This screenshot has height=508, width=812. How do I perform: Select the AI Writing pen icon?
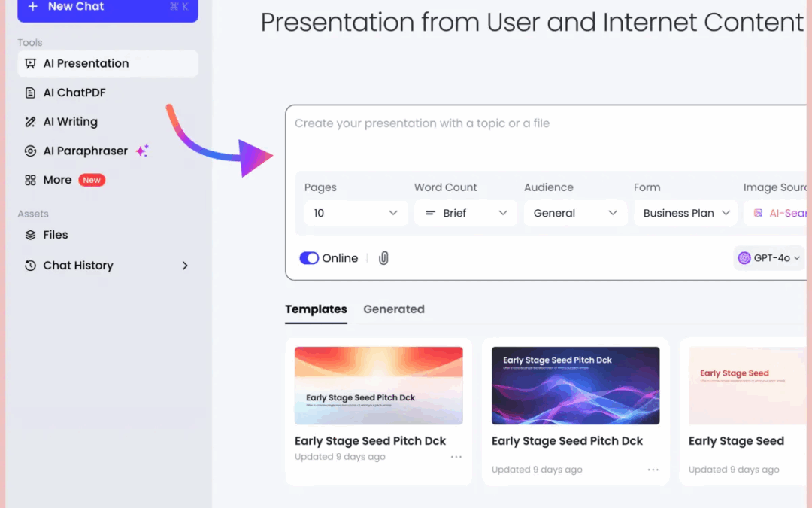30,122
